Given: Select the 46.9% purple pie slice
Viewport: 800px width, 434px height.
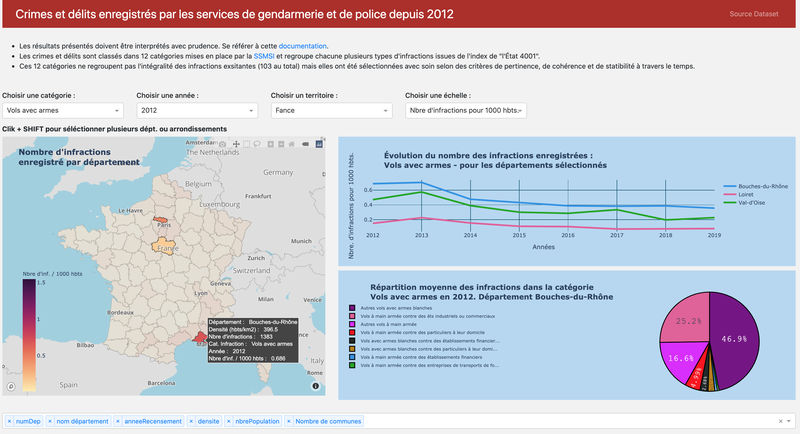Looking at the screenshot, I should (x=735, y=339).
